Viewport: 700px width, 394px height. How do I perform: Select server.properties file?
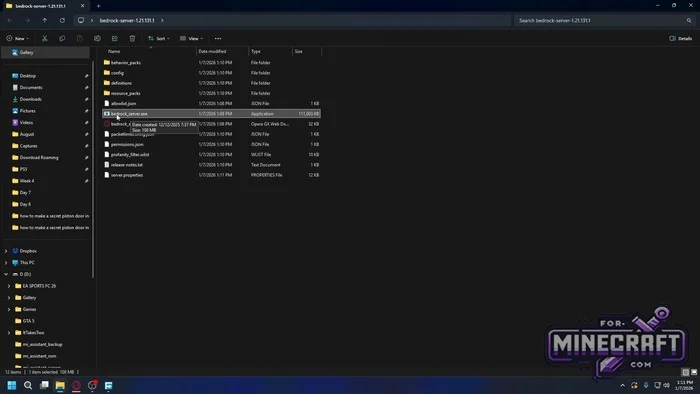pos(211,175)
